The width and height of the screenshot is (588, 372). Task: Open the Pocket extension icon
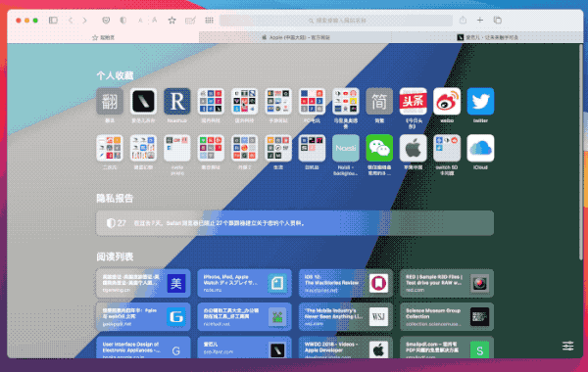point(106,21)
